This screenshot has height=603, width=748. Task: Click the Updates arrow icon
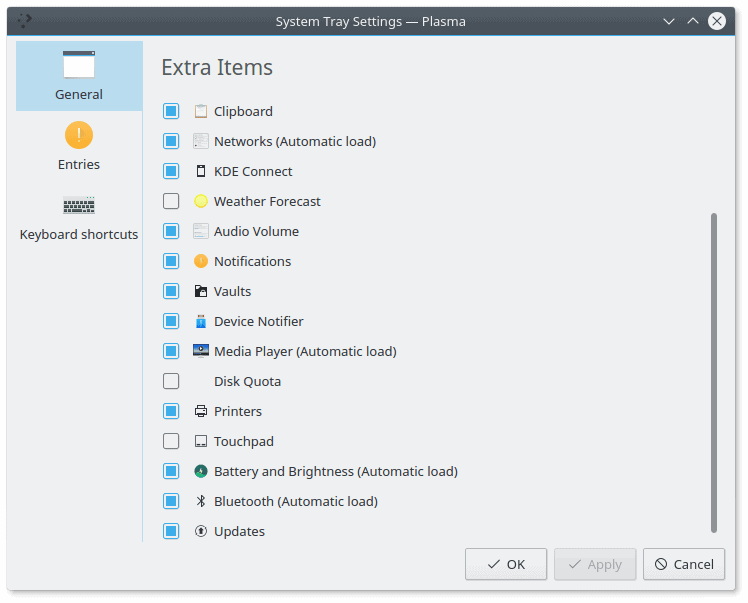tap(201, 531)
